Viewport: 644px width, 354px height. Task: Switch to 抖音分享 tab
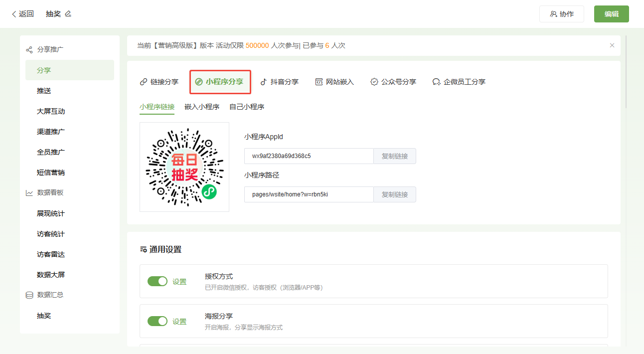pos(279,82)
